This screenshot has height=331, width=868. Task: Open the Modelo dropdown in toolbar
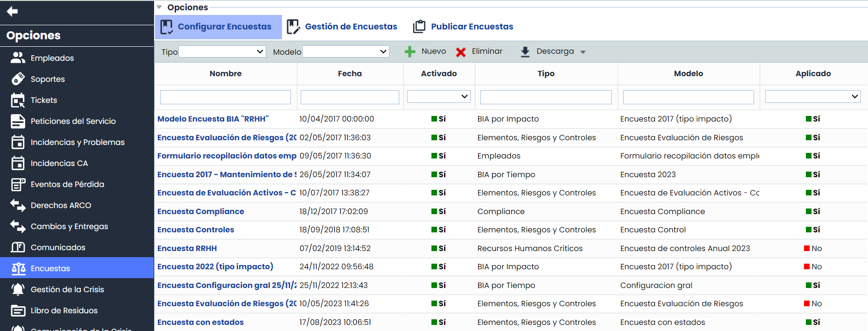pyautogui.click(x=346, y=51)
